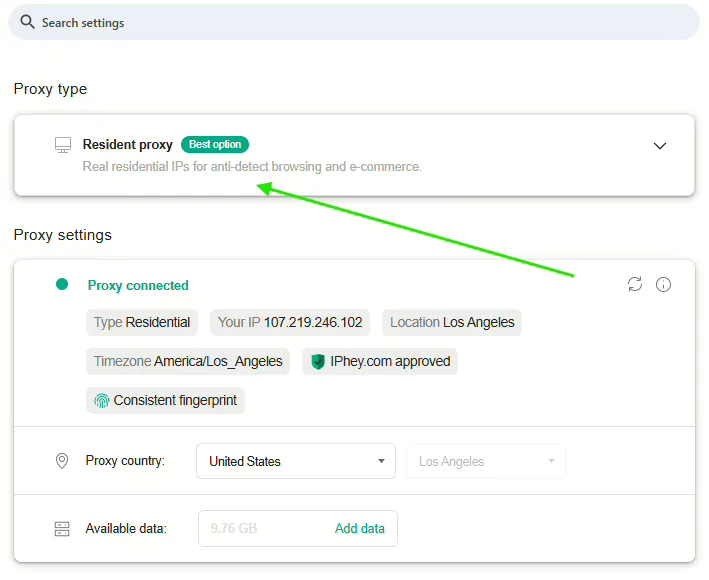
Task: Click the Proxy connected status text
Action: tap(138, 285)
